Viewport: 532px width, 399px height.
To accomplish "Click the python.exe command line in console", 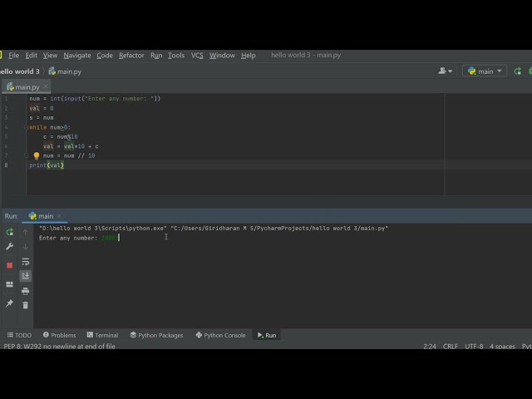I will [214, 229].
